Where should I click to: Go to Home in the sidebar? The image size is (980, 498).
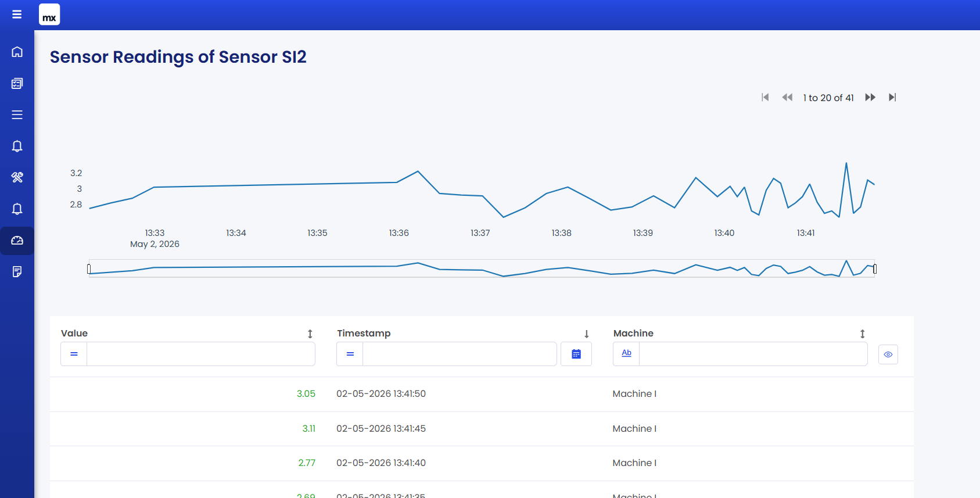tap(17, 52)
